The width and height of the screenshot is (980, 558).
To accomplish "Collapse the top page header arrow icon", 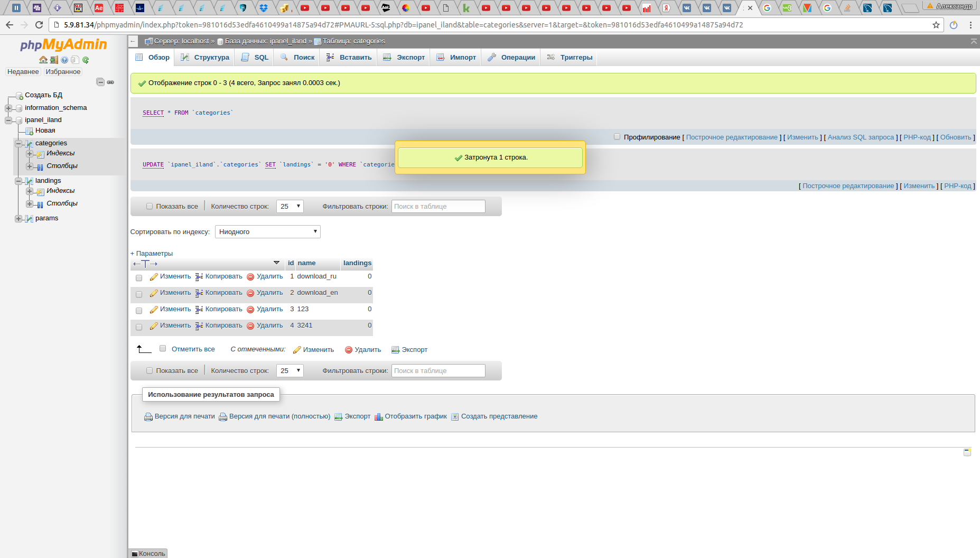I will click(974, 41).
